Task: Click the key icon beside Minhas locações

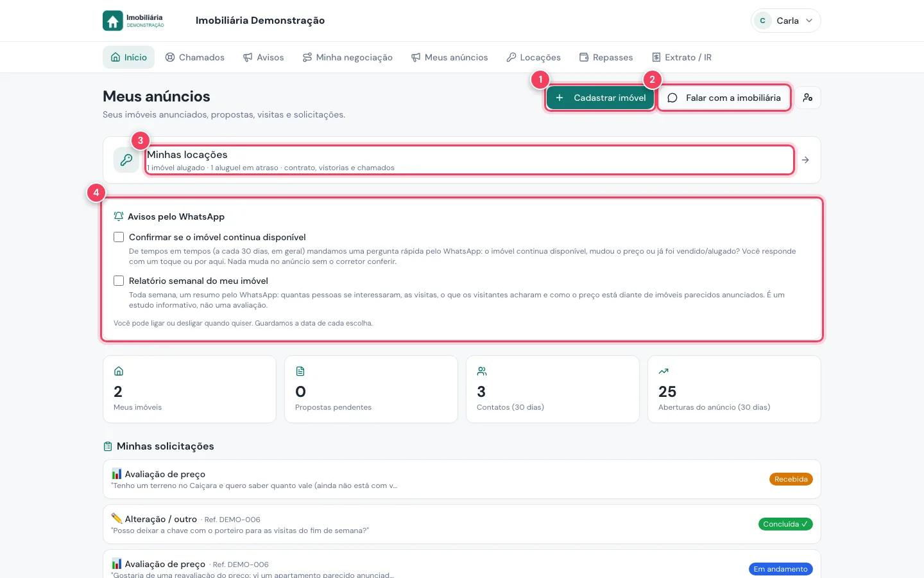Action: pyautogui.click(x=126, y=160)
